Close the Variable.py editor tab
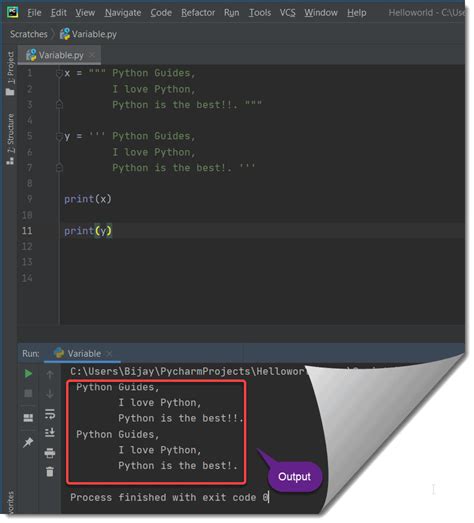474x523 pixels. 92,55
